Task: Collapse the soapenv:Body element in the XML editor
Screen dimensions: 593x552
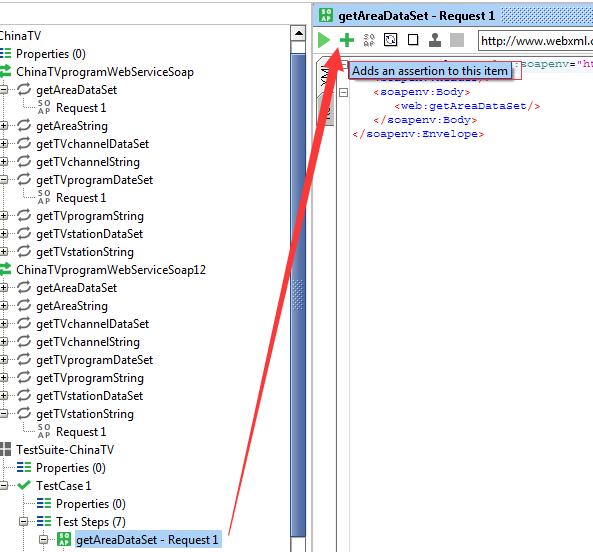Action: 343,92
